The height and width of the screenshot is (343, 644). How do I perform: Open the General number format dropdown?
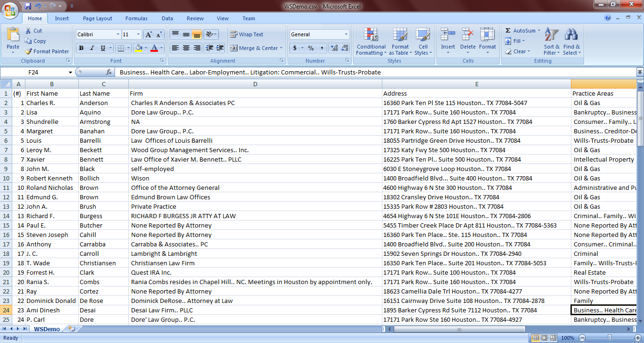click(x=346, y=34)
